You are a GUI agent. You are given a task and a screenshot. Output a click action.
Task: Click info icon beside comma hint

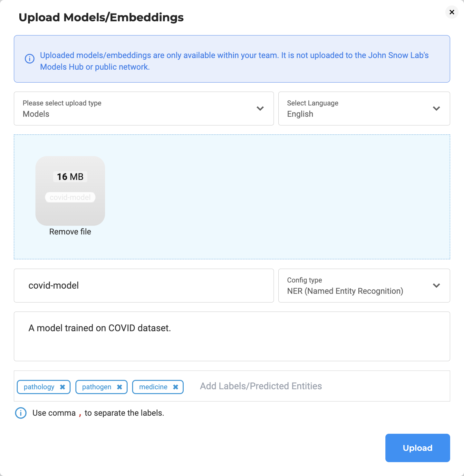(x=21, y=413)
